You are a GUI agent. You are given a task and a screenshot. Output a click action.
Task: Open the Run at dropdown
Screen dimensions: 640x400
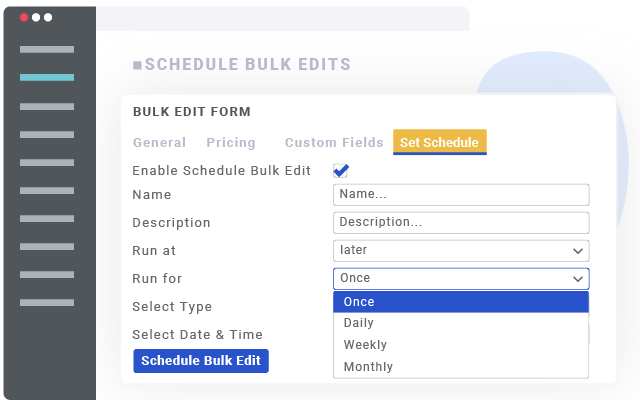click(460, 251)
